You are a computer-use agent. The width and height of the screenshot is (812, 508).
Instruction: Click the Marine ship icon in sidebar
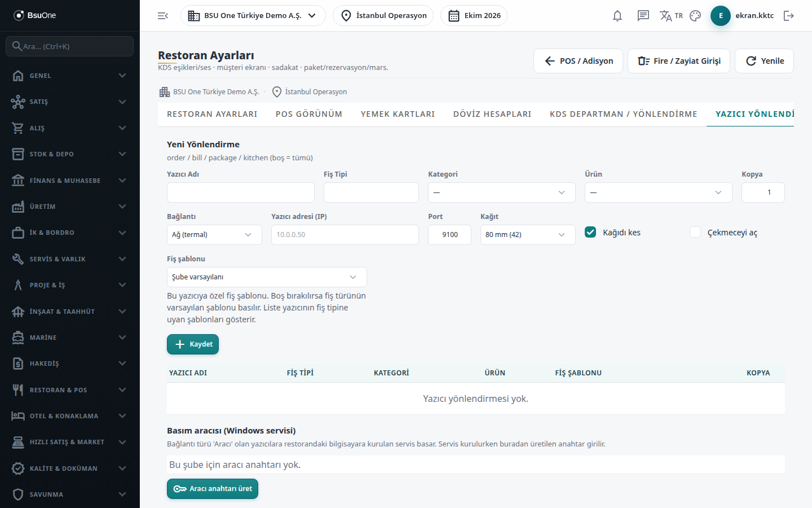(18, 338)
